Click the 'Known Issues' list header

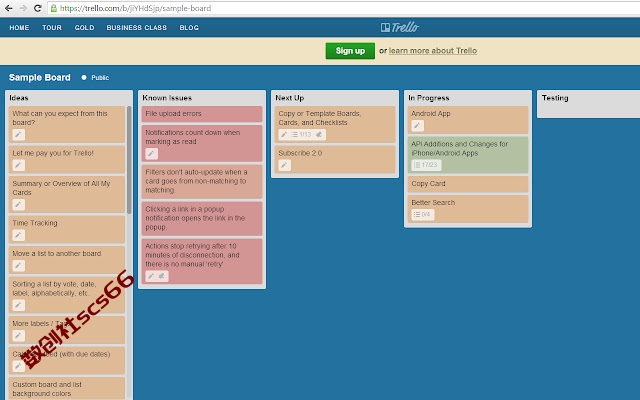(x=167, y=98)
